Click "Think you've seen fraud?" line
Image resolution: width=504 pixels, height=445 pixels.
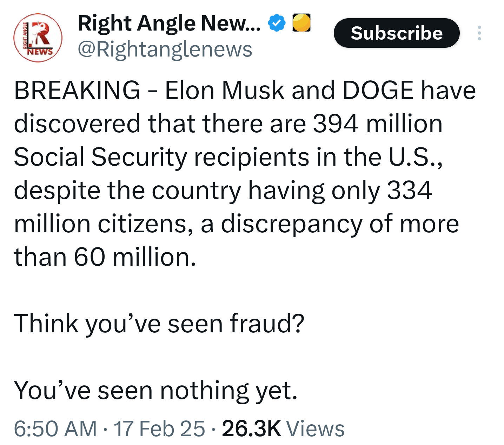point(159,323)
